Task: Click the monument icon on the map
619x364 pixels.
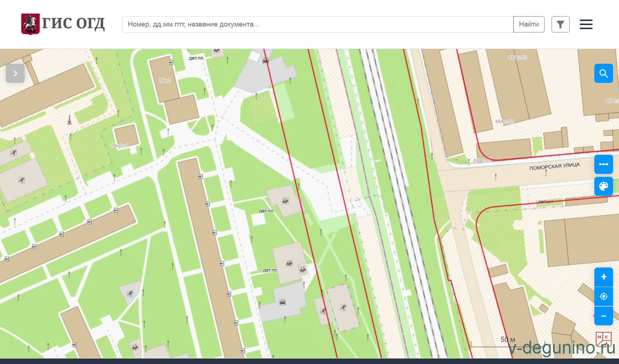Action: [69, 120]
